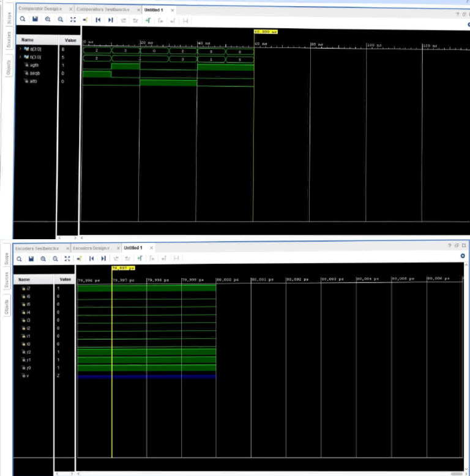
Task: Open the Sources side tab in the encoder window
Action: tap(7, 280)
